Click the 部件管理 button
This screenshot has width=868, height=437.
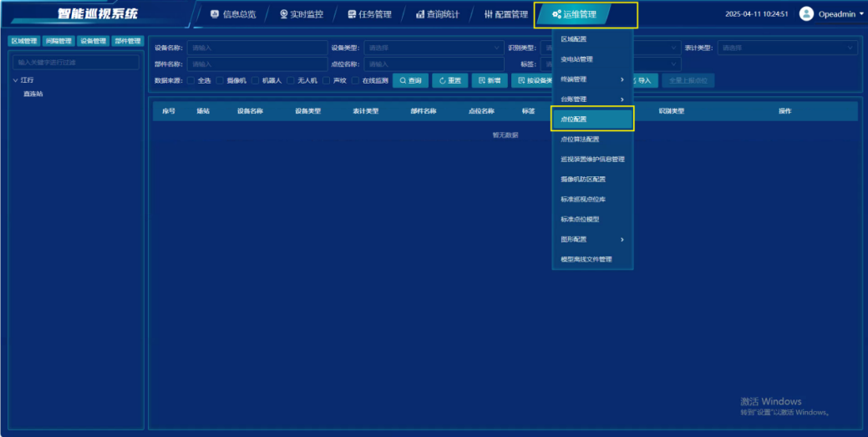(127, 41)
